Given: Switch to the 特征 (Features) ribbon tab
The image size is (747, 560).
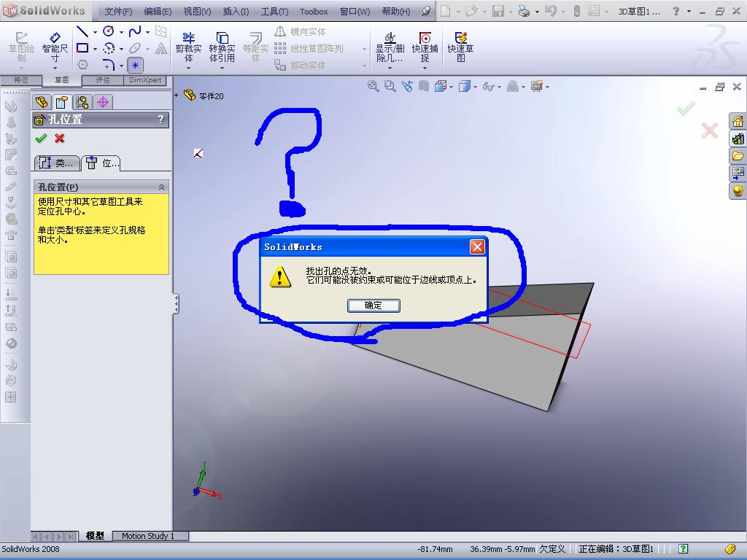Looking at the screenshot, I should pyautogui.click(x=21, y=80).
